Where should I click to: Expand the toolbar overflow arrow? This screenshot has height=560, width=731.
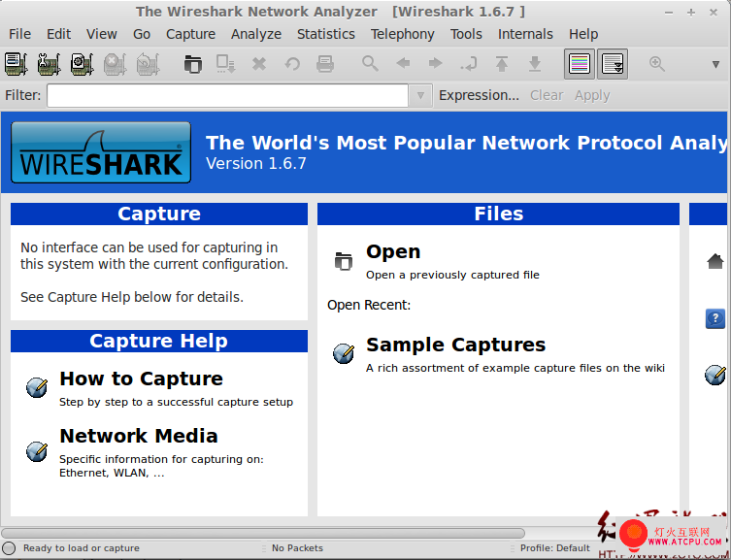(x=715, y=64)
